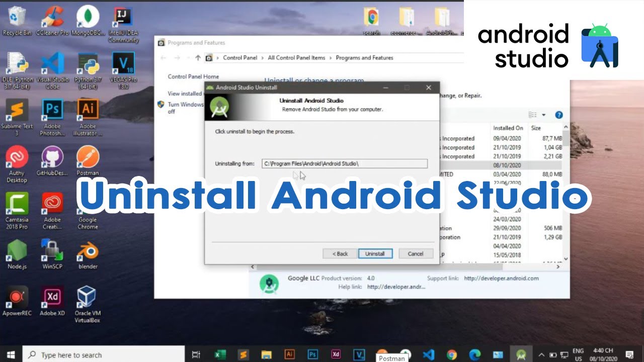644x362 pixels.
Task: Open the notification center icon
Action: [x=629, y=354]
